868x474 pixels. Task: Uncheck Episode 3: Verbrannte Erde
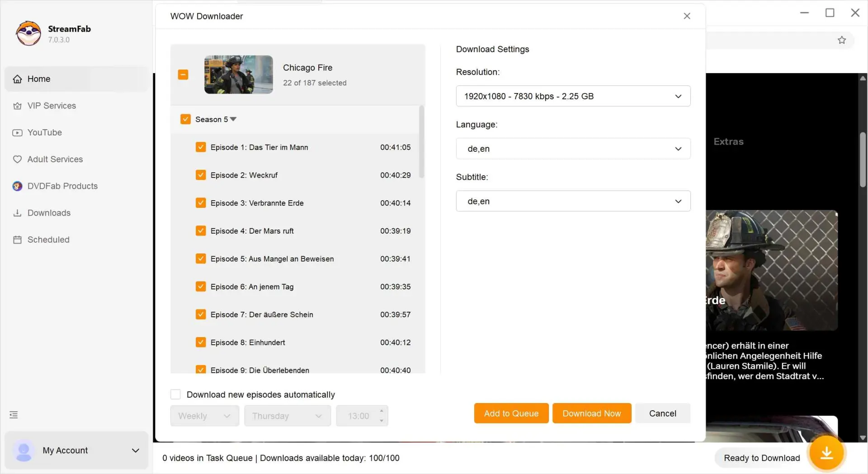(201, 203)
